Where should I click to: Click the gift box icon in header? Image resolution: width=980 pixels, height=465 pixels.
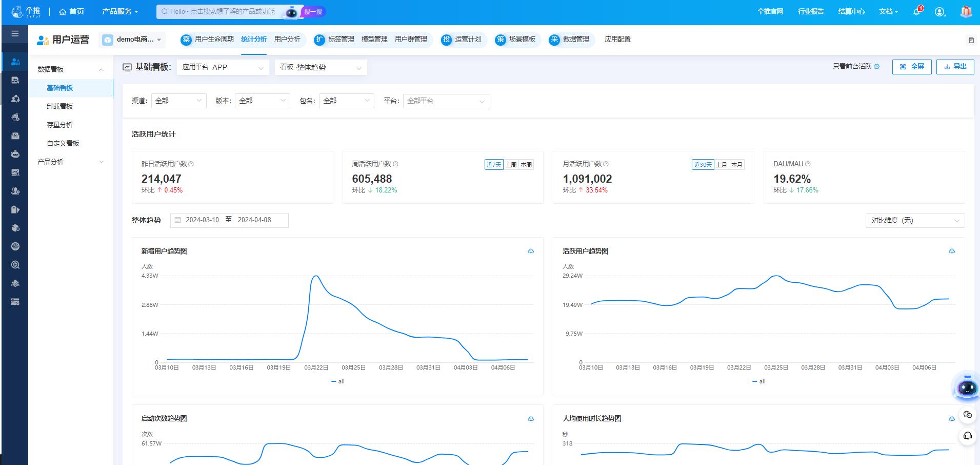tap(966, 11)
